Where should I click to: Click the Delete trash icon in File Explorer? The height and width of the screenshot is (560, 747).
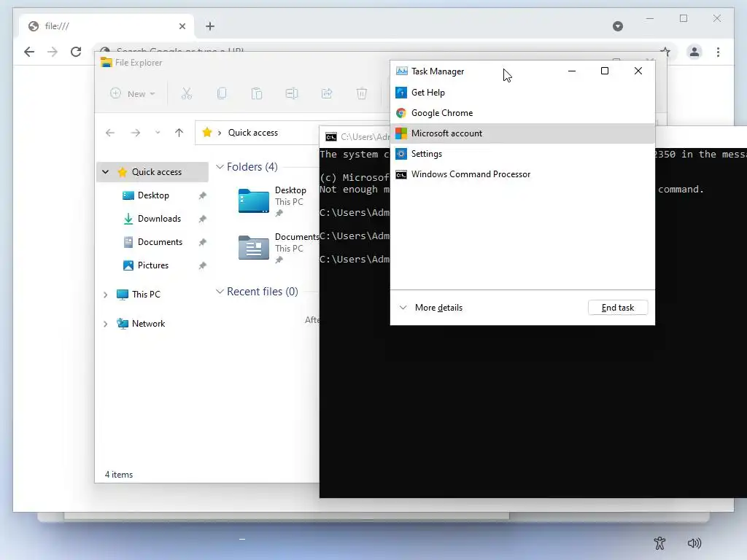(362, 94)
